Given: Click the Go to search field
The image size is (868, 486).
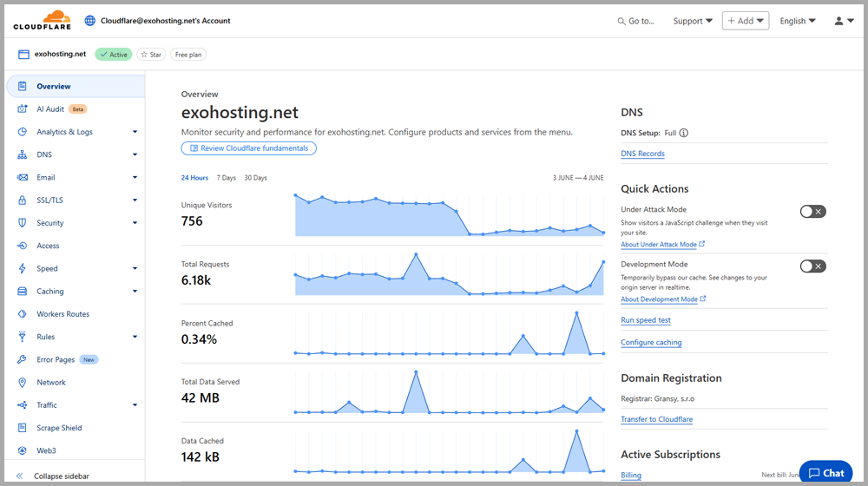Looking at the screenshot, I should click(x=635, y=21).
